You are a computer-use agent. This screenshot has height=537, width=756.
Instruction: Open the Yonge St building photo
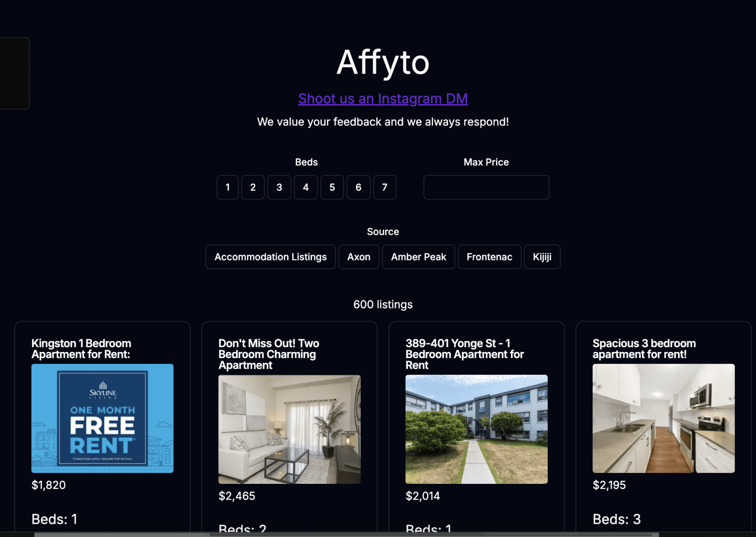[476, 429]
